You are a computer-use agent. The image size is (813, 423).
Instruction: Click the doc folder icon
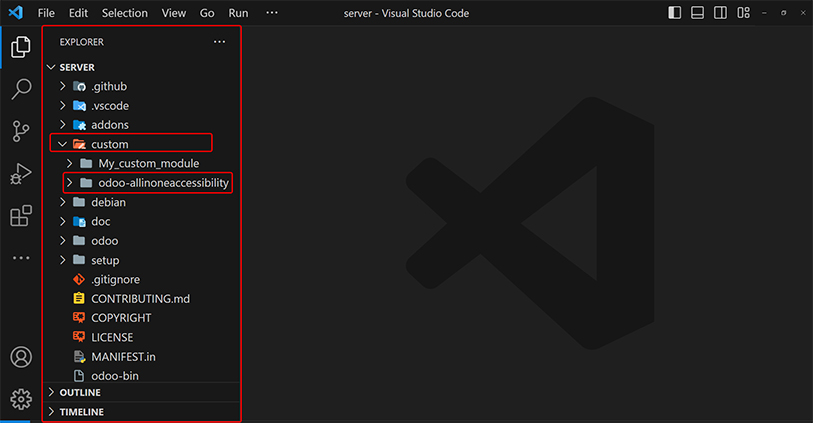[79, 221]
